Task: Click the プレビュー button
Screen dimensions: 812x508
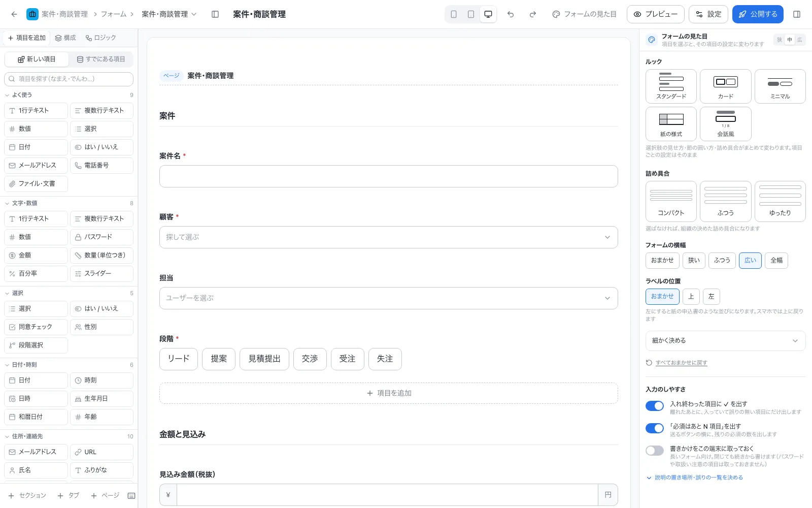Action: click(656, 14)
